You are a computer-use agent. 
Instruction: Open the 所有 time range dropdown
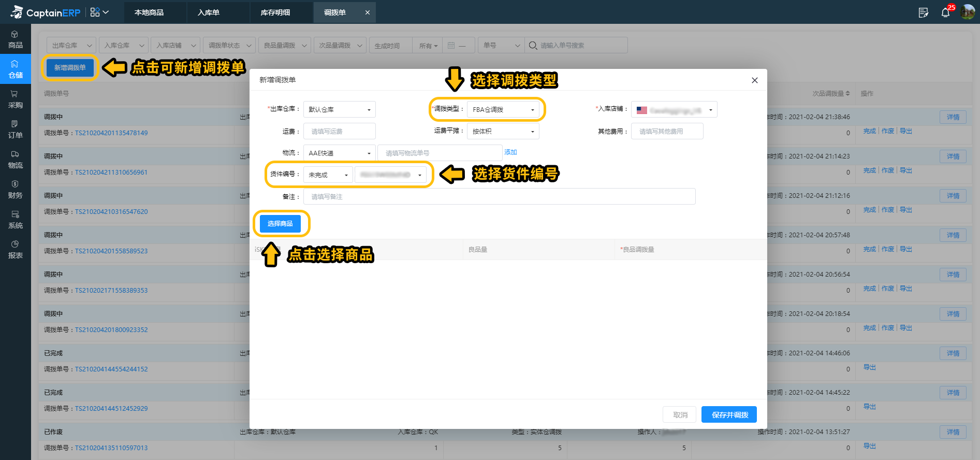428,46
